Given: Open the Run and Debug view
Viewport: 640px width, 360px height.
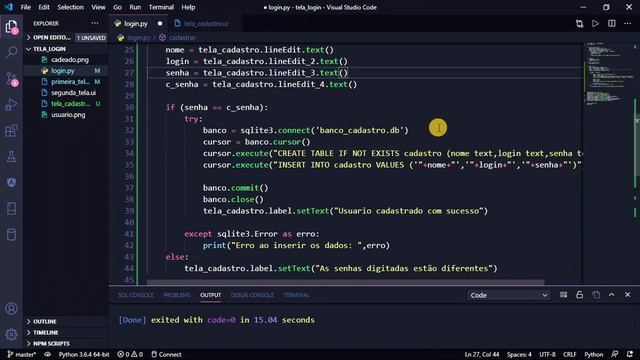Looking at the screenshot, I should point(11,105).
